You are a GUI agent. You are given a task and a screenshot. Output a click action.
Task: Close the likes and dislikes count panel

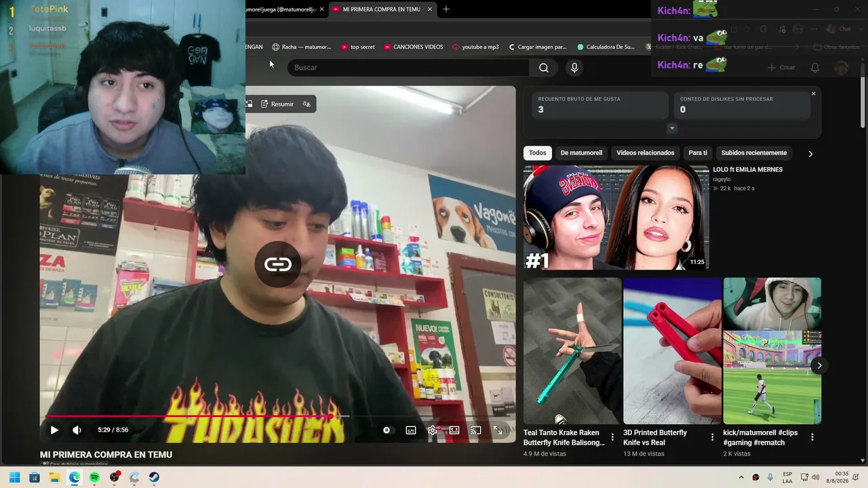(813, 94)
